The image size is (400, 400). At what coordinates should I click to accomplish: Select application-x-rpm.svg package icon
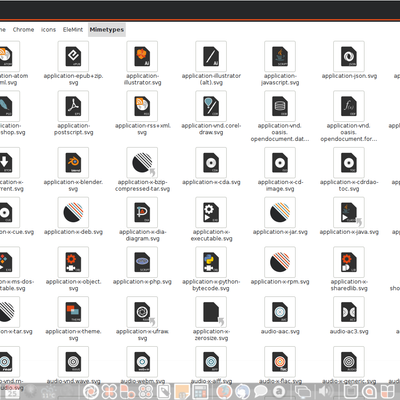tap(280, 262)
